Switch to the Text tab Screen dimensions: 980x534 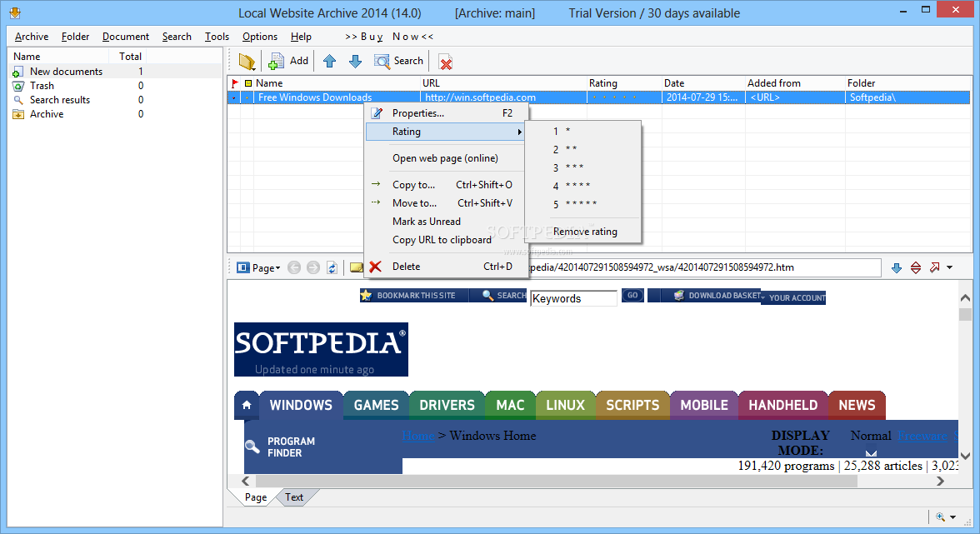pos(294,498)
